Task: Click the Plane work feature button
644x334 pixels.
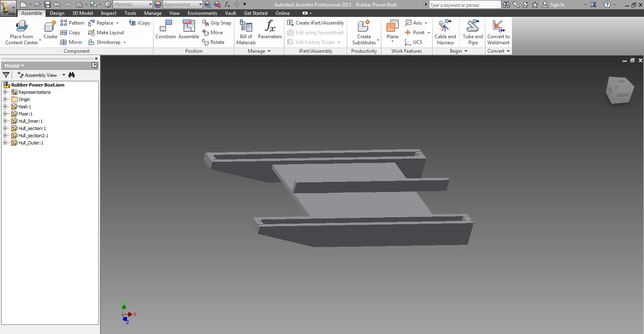Action: tap(392, 31)
